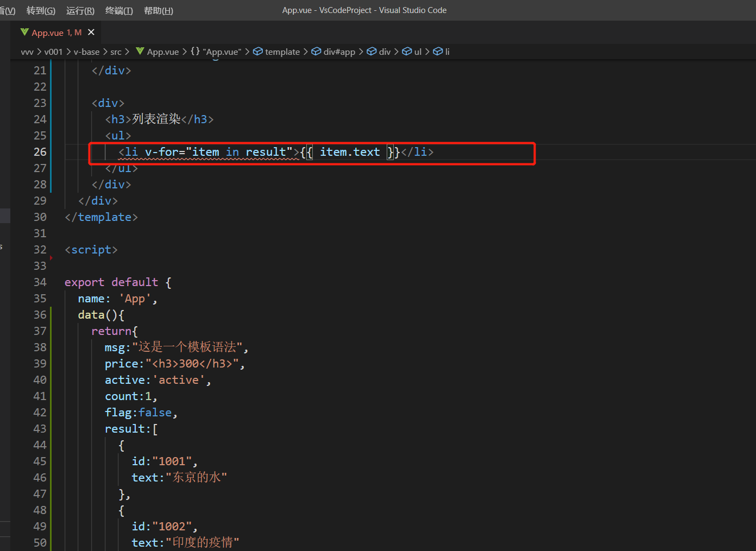Click the return{ statement
756x551 pixels.
tap(115, 331)
